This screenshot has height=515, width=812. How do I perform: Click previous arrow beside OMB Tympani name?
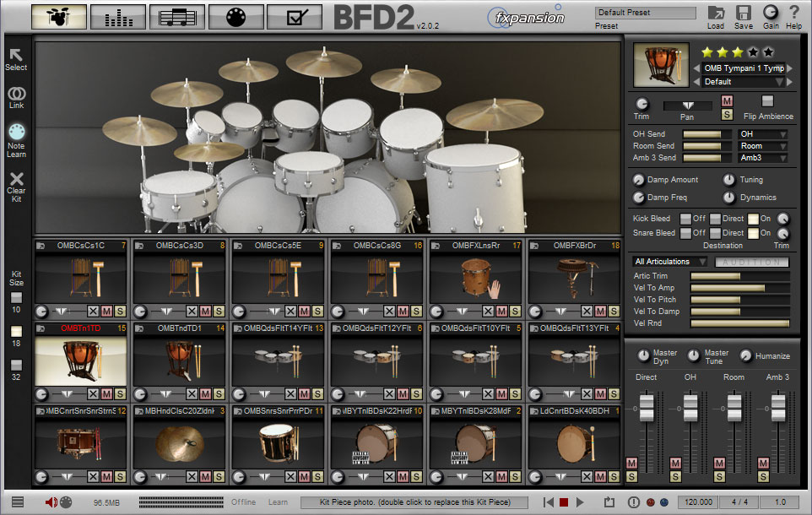point(696,68)
